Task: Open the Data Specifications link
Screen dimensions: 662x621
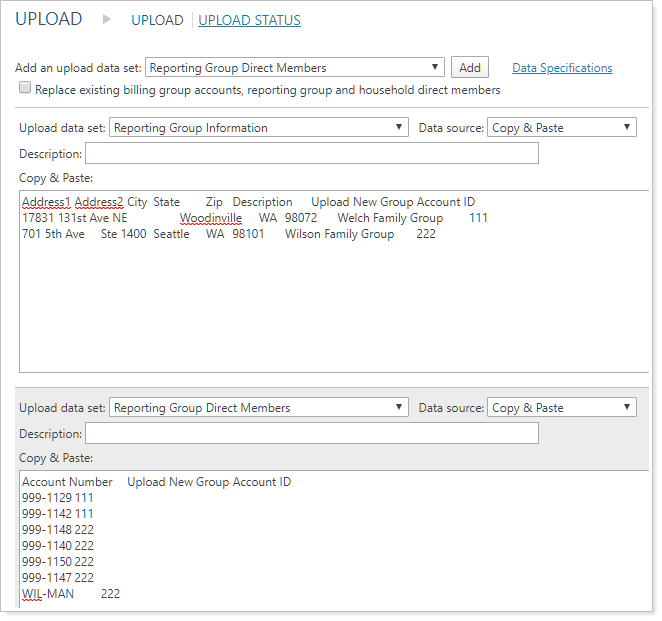Action: click(562, 68)
